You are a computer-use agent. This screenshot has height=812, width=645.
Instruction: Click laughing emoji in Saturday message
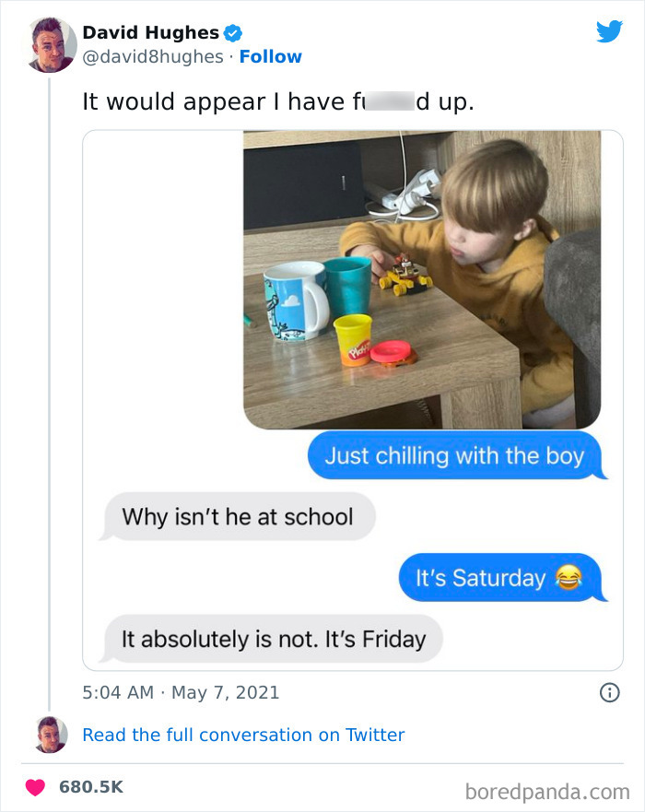[569, 578]
